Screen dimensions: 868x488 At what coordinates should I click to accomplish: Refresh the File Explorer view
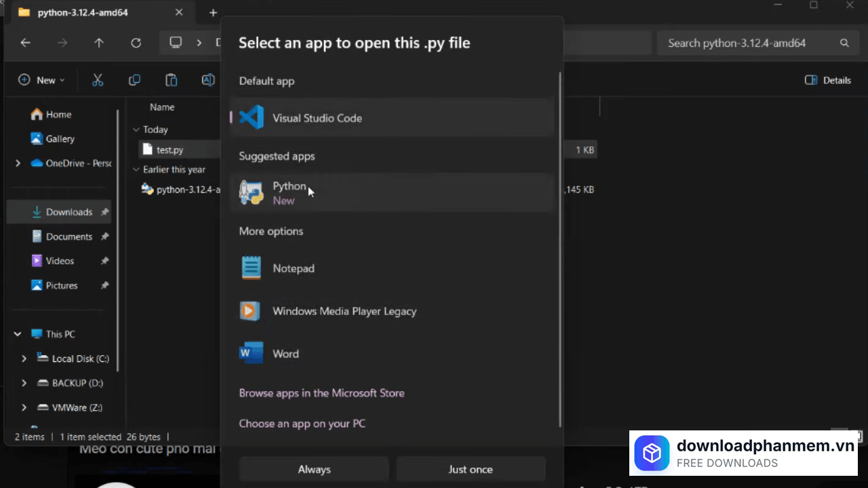pos(136,43)
